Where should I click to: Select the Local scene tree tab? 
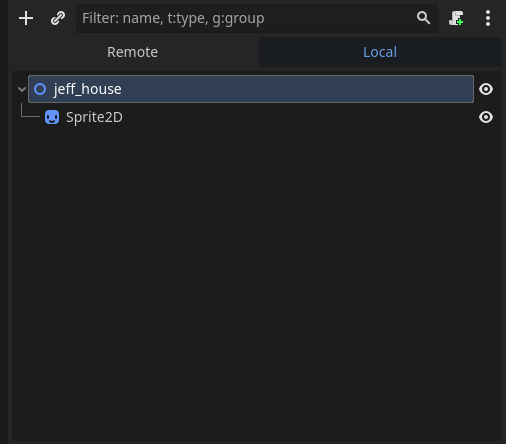click(380, 52)
